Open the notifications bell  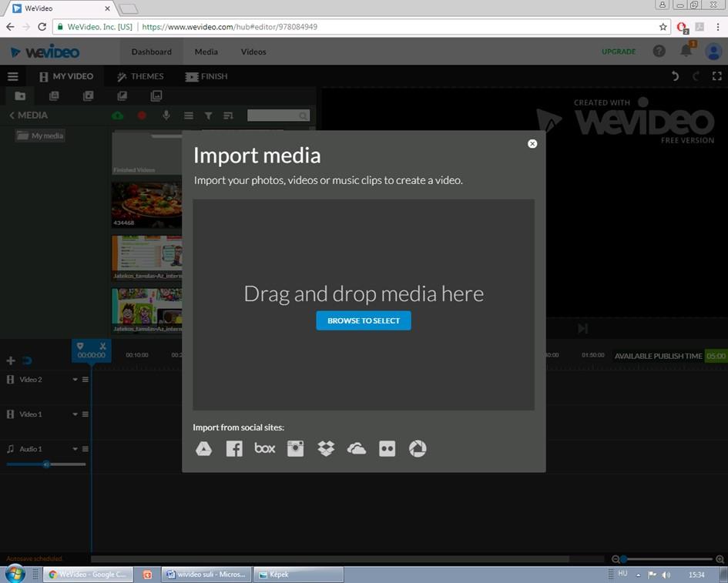[x=686, y=50]
